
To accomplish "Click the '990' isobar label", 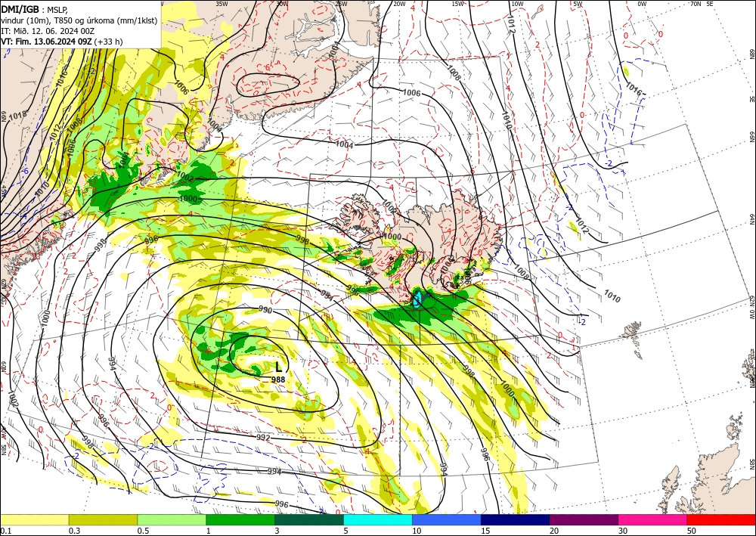I will coord(265,309).
